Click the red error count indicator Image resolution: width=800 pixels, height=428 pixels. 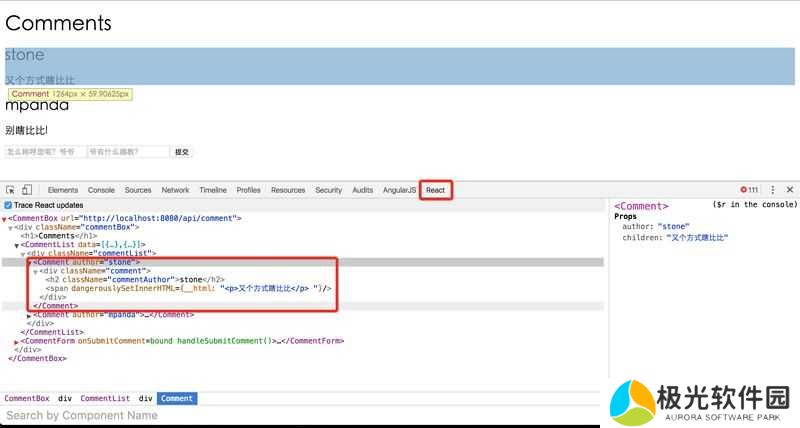click(749, 190)
